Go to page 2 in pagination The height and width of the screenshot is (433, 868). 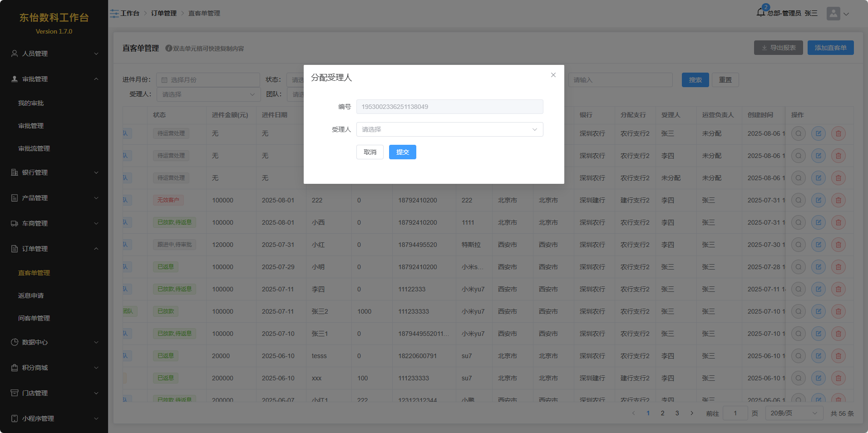click(x=662, y=413)
